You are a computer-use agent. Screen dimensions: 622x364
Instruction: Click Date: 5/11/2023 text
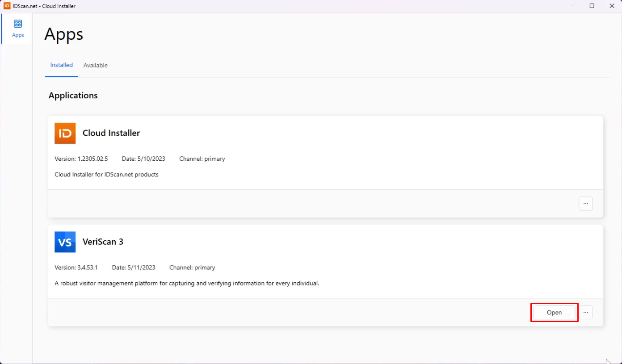(134, 268)
